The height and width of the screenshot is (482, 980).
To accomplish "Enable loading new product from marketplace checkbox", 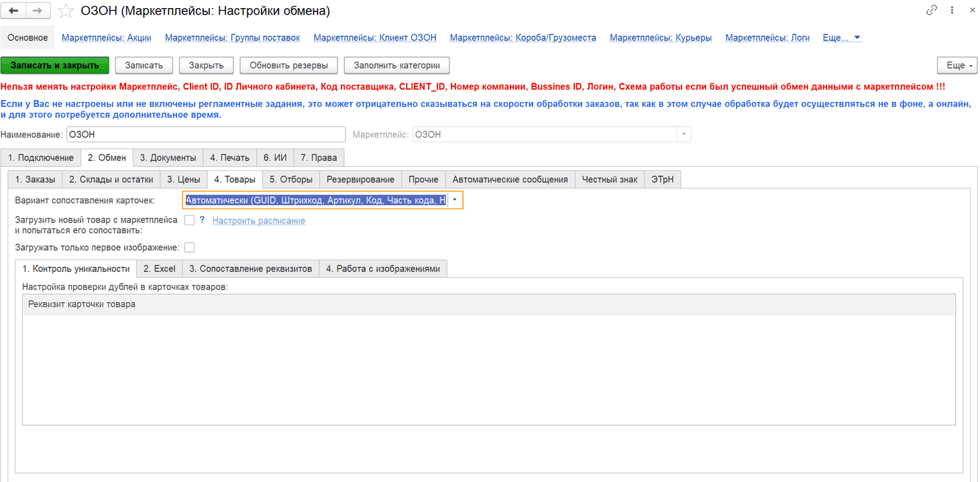I will point(189,220).
